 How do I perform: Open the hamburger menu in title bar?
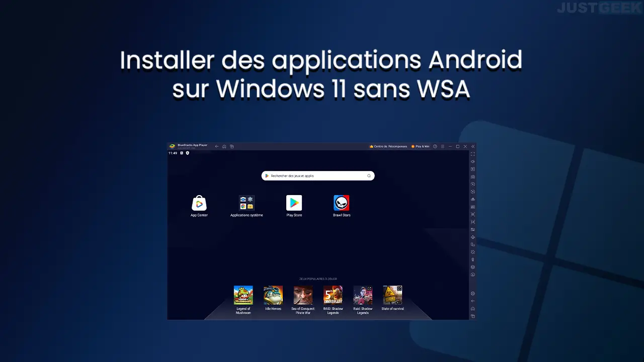pos(443,146)
